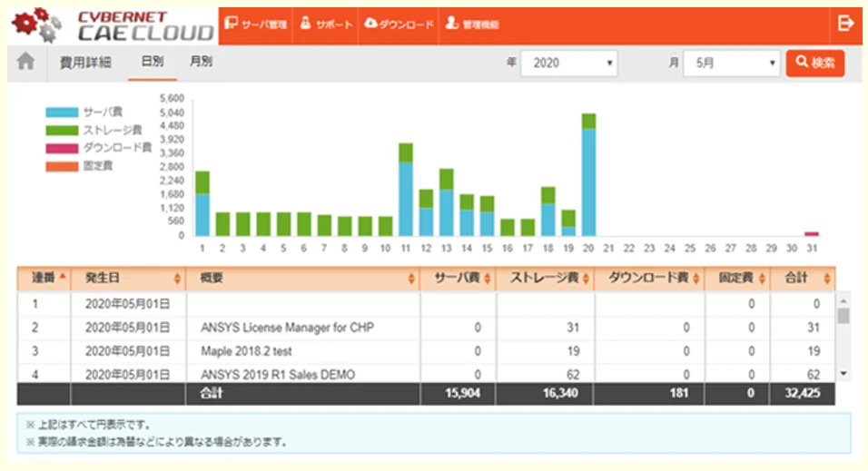The image size is (868, 471).
Task: Click the home icon in navigation bar
Action: tap(26, 62)
